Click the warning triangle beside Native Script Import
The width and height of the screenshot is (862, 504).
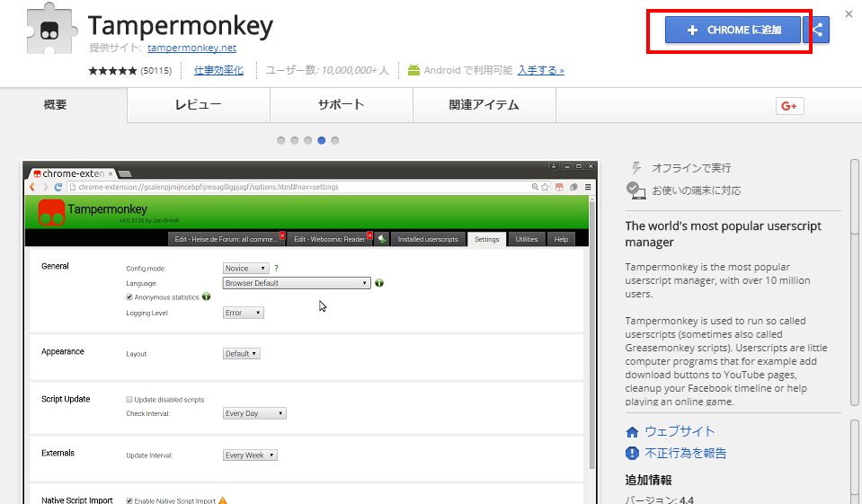(223, 500)
